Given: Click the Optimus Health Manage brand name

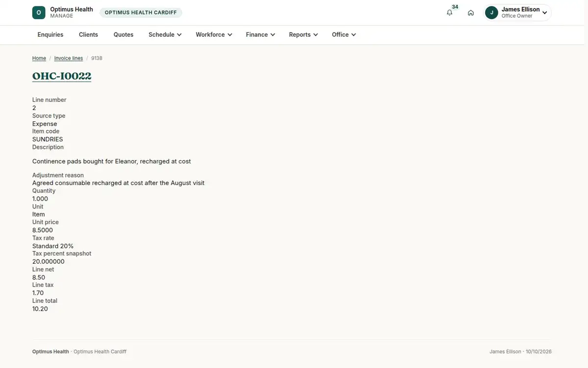Looking at the screenshot, I should [72, 13].
